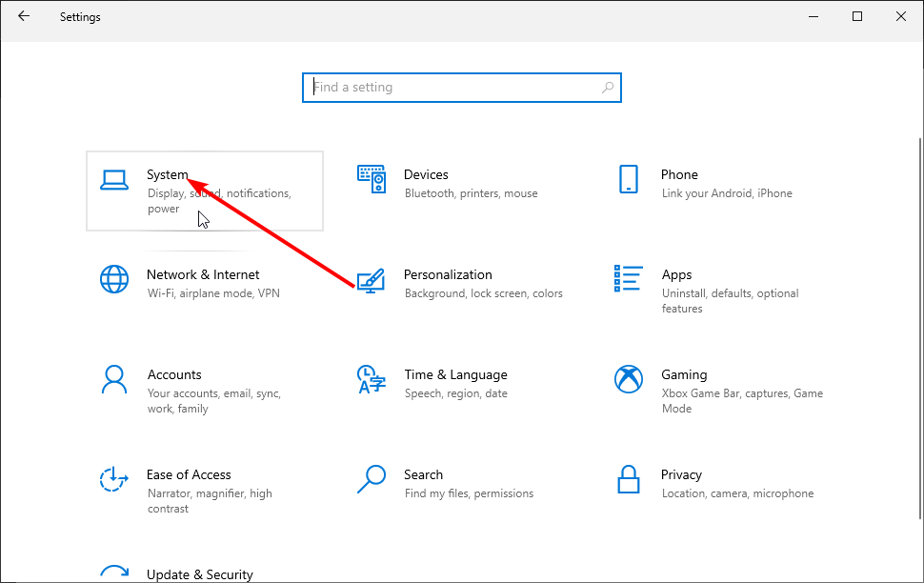The width and height of the screenshot is (924, 583).
Task: Go back using the back arrow
Action: point(24,16)
